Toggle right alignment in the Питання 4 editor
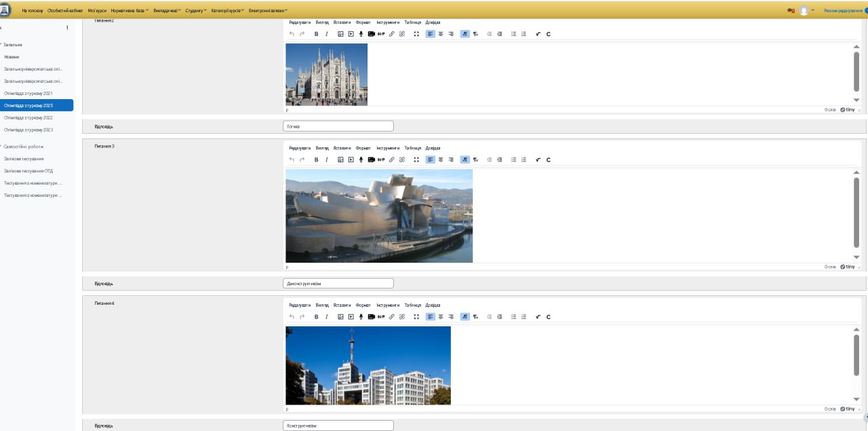 (x=450, y=317)
